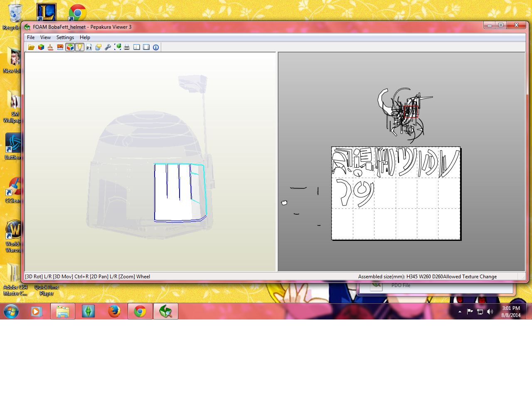Click the colored cube texture icon
This screenshot has width=532, height=416.
tap(41, 47)
